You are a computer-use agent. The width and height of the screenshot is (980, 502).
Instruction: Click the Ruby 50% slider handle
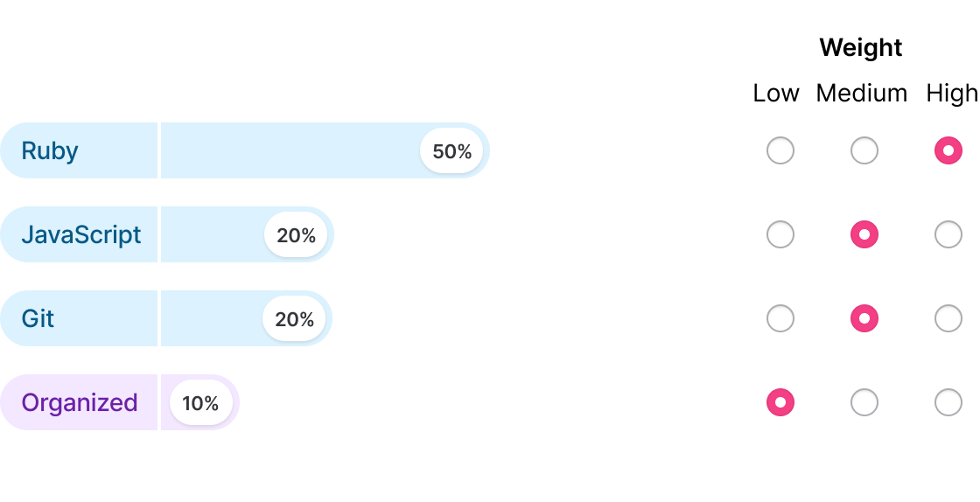pos(451,151)
